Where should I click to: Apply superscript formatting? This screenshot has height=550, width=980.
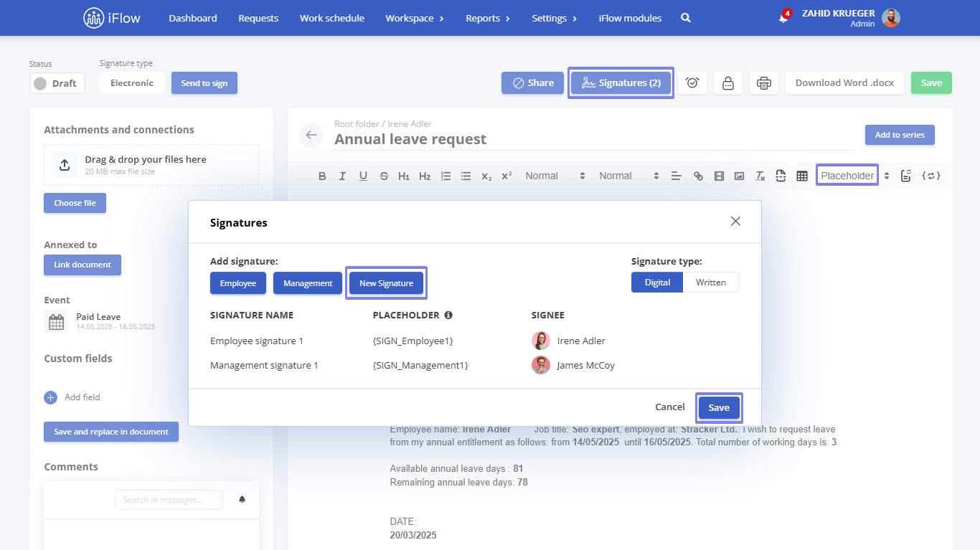tap(507, 176)
